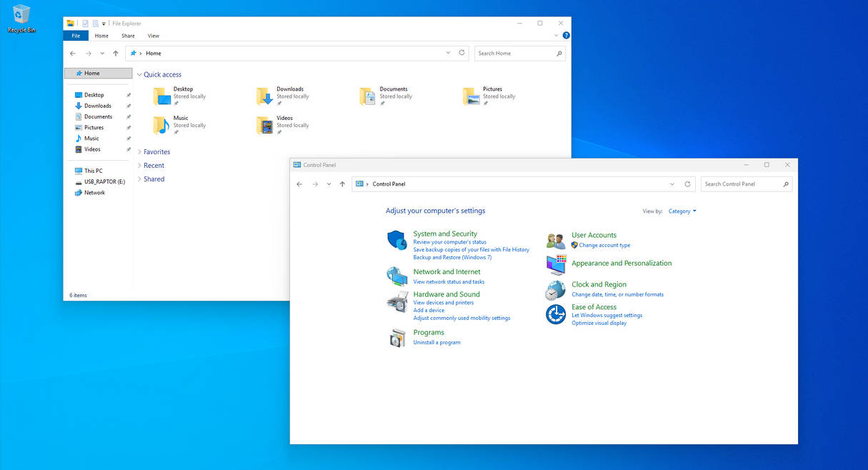Click Optimize visual display link
The image size is (868, 470).
click(599, 323)
